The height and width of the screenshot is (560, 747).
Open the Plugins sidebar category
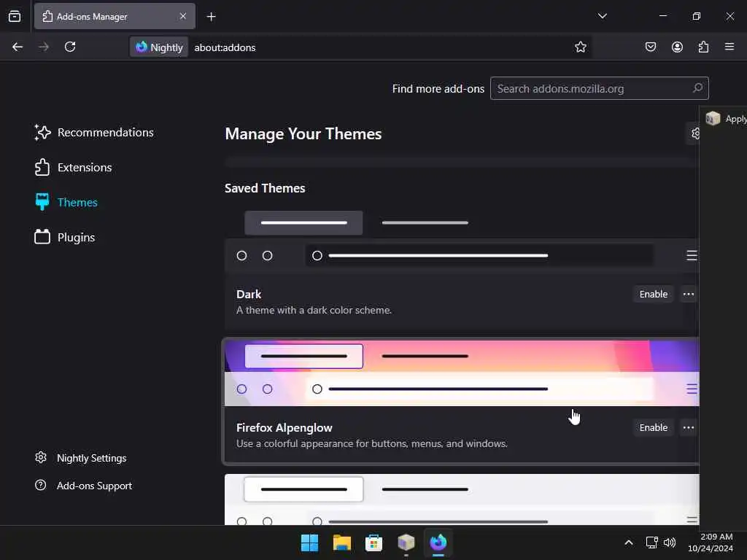[x=65, y=237]
